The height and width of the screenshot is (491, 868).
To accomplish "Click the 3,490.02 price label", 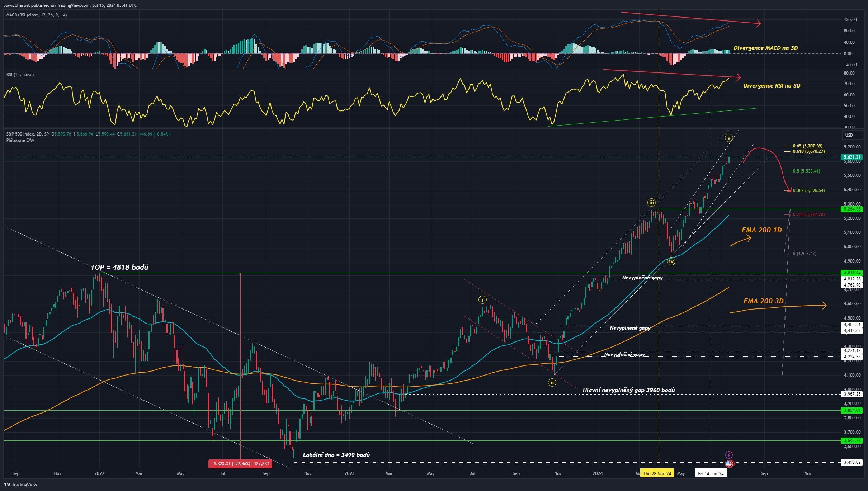I will pyautogui.click(x=852, y=462).
